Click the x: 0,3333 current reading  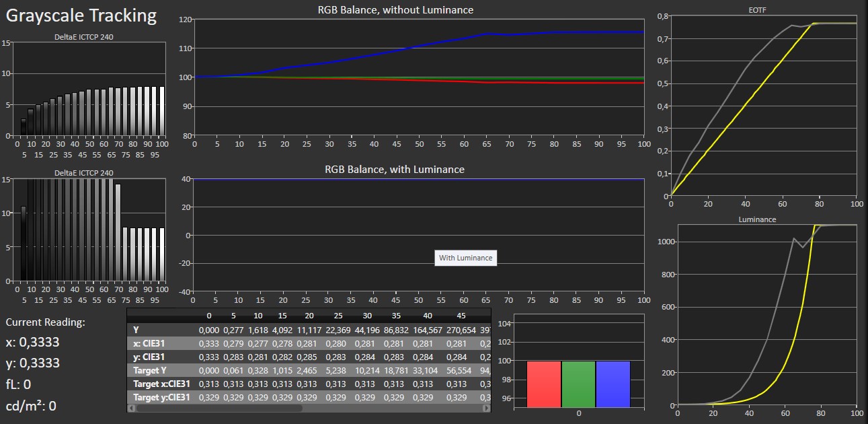(32, 342)
